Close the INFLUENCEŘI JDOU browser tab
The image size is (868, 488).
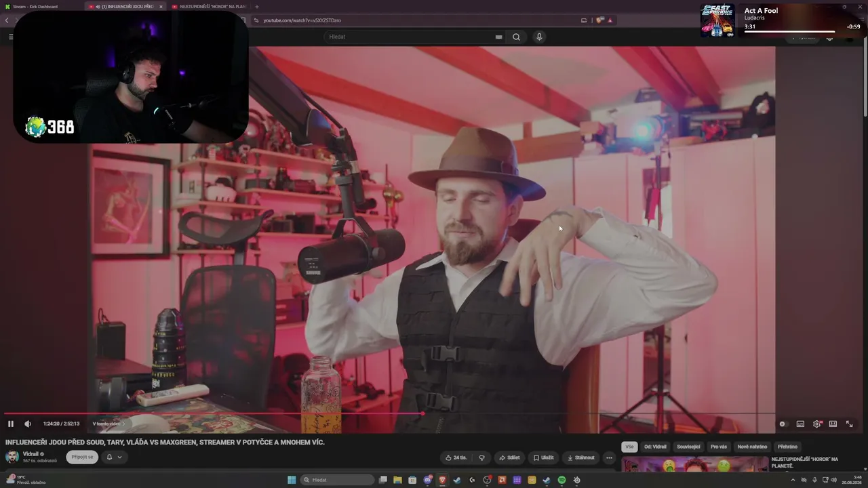[161, 7]
